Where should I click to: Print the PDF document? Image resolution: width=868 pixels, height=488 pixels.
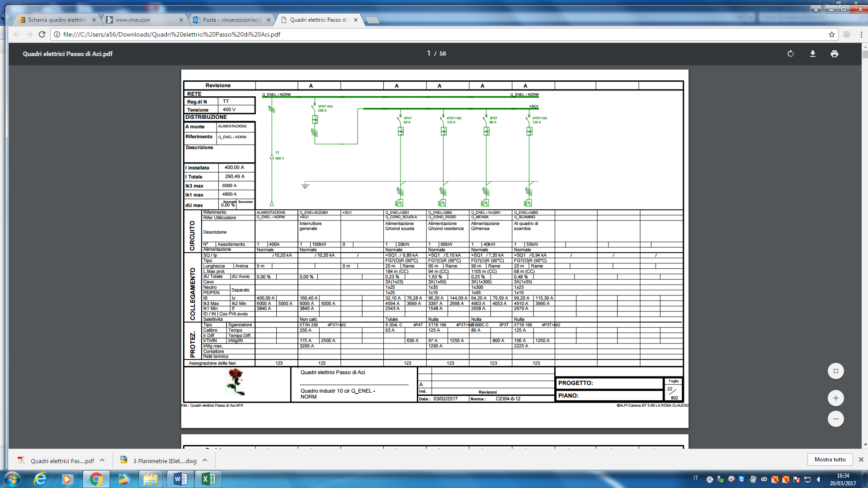[x=834, y=54]
